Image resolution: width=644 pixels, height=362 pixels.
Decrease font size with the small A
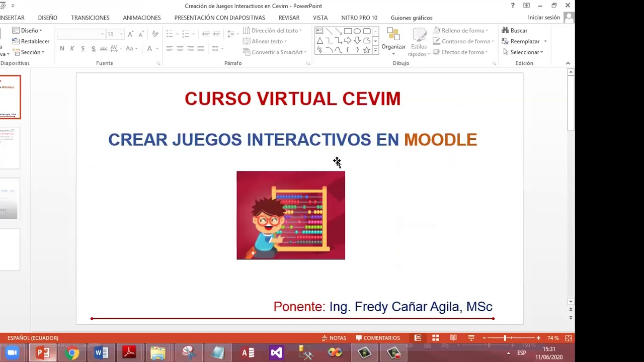point(141,34)
